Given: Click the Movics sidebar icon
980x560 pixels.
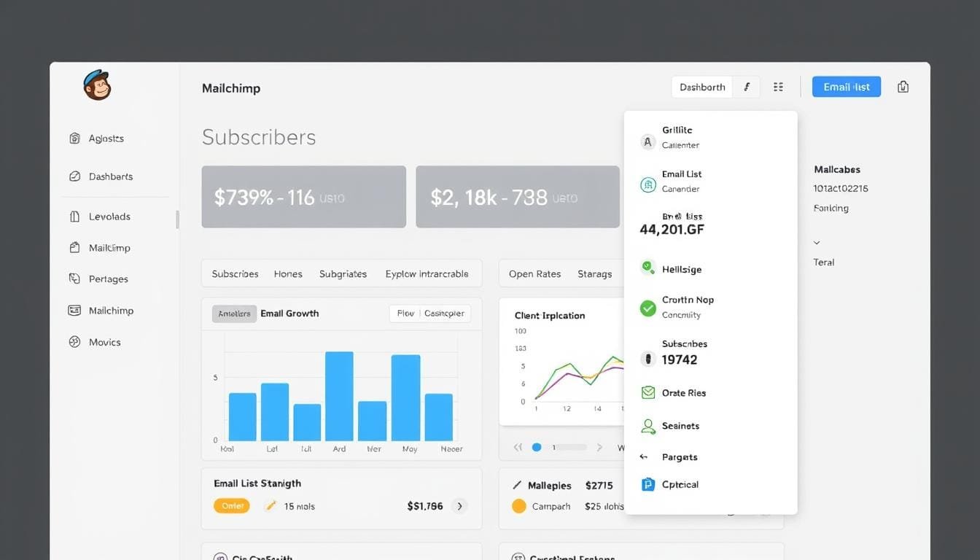Looking at the screenshot, I should [74, 342].
